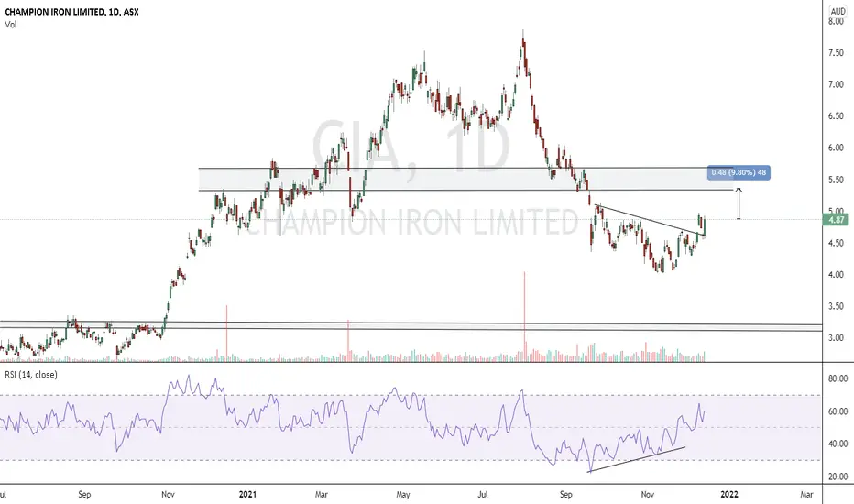This screenshot has height=504, width=854.
Task: Click the Mar label after 2022 on time axis
Action: click(806, 494)
